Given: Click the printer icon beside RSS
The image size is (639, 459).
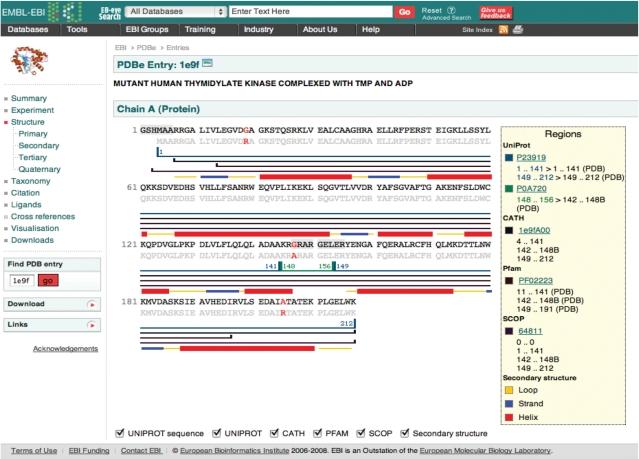Looking at the screenshot, I should [x=518, y=30].
